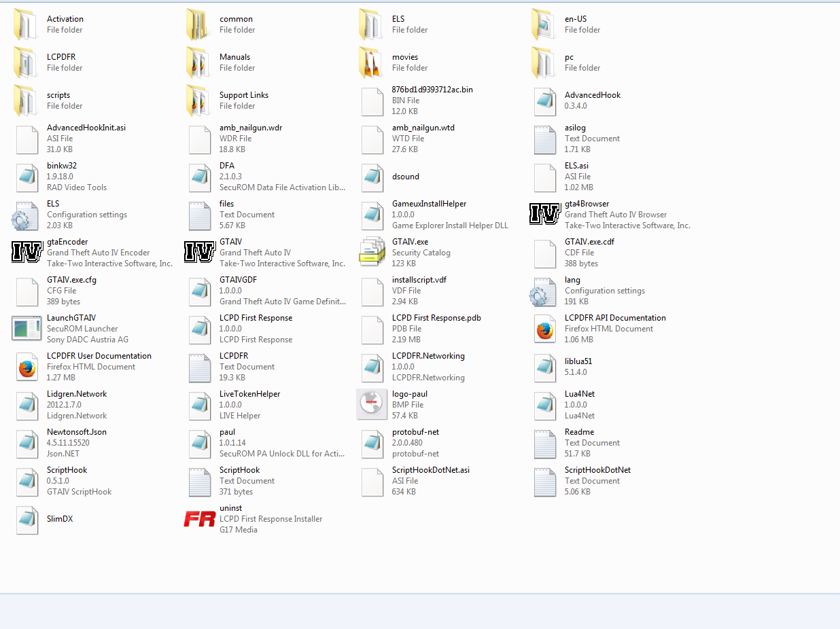Click the "LCPDFR.Networking" file name

coord(429,356)
